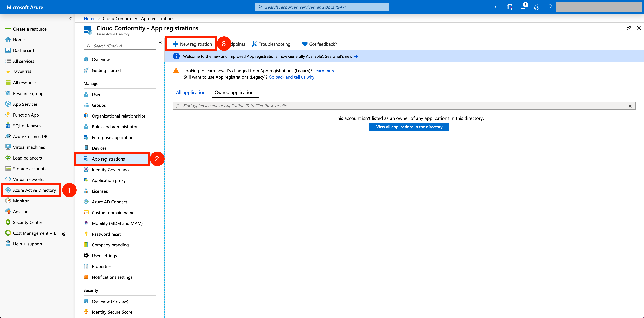Clear the application filter with the X
The width and height of the screenshot is (644, 318).
(x=630, y=106)
